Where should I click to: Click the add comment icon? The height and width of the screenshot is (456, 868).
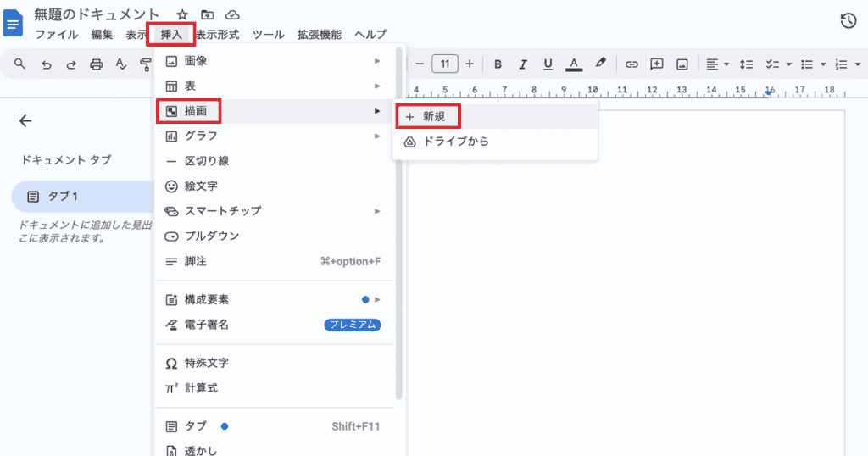tap(656, 64)
